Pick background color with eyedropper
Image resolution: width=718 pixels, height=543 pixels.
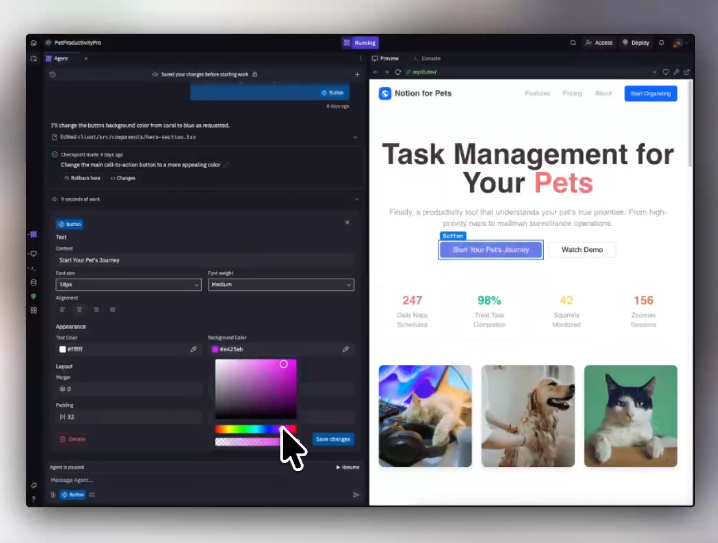coord(346,349)
